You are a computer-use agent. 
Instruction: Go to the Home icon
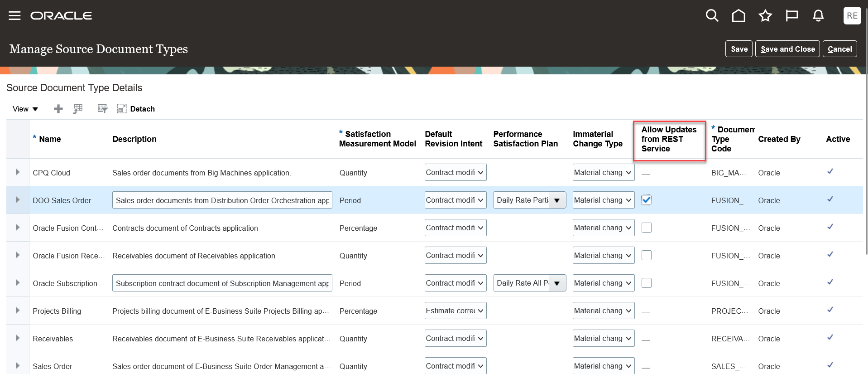point(739,16)
